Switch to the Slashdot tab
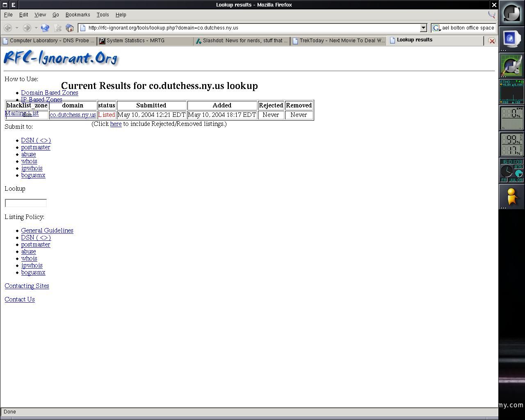The height and width of the screenshot is (420, 525). (x=242, y=41)
